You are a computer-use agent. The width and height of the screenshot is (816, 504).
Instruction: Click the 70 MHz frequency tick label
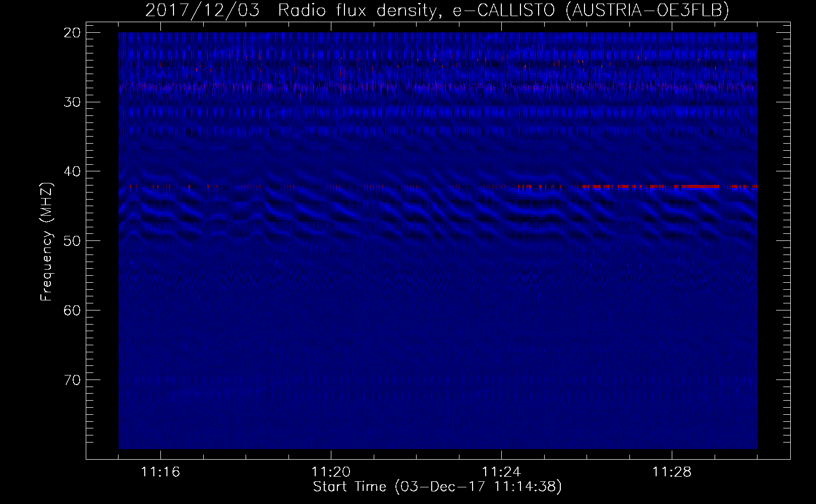[72, 380]
